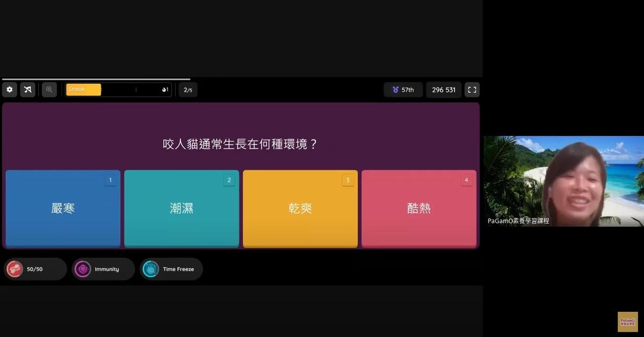Trigger the Time Freeze power-up

171,269
